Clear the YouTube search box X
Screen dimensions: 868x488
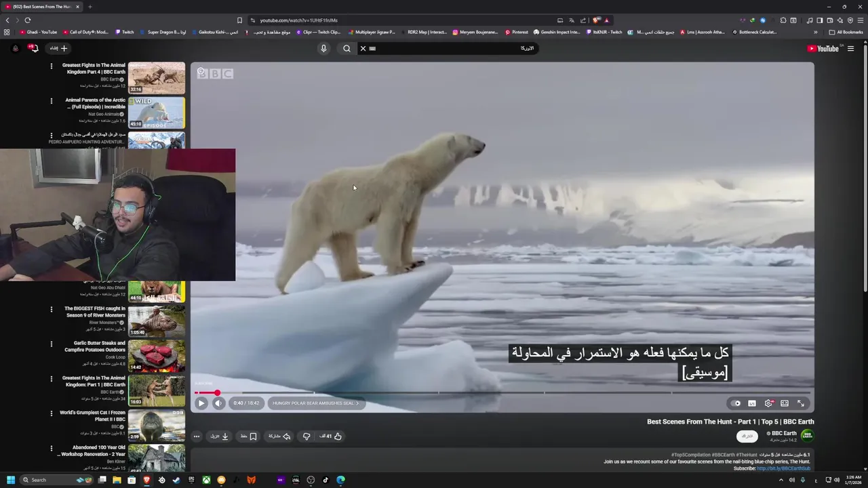(x=363, y=48)
